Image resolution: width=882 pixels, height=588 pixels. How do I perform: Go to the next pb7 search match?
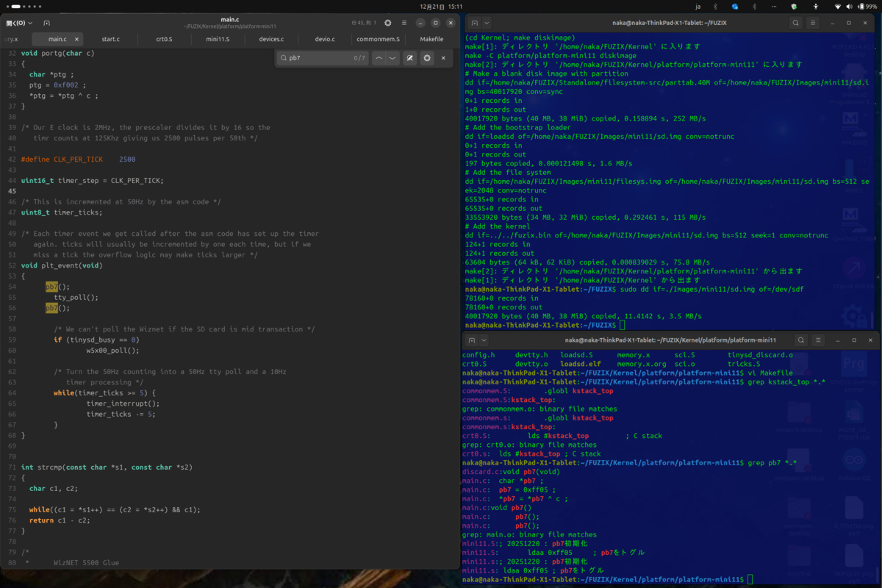click(392, 58)
